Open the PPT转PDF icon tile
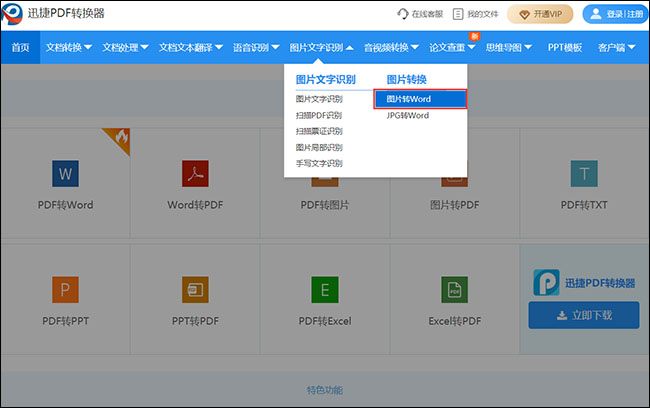Image resolution: width=650 pixels, height=408 pixels. coord(194,290)
